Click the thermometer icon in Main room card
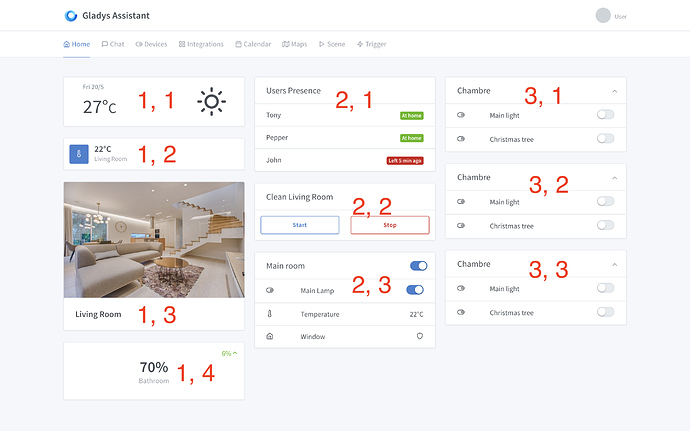This screenshot has width=690, height=431. 270,314
